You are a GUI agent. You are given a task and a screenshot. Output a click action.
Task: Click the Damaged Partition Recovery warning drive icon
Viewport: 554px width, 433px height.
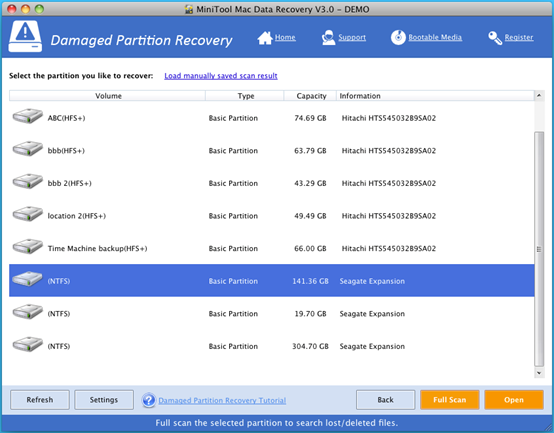click(25, 37)
